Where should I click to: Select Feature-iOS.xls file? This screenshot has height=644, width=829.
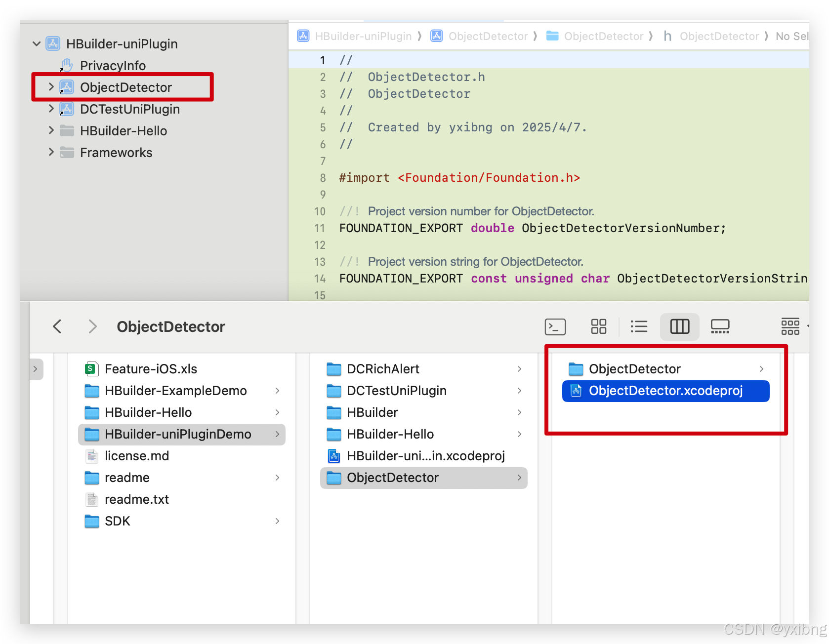pyautogui.click(x=151, y=369)
